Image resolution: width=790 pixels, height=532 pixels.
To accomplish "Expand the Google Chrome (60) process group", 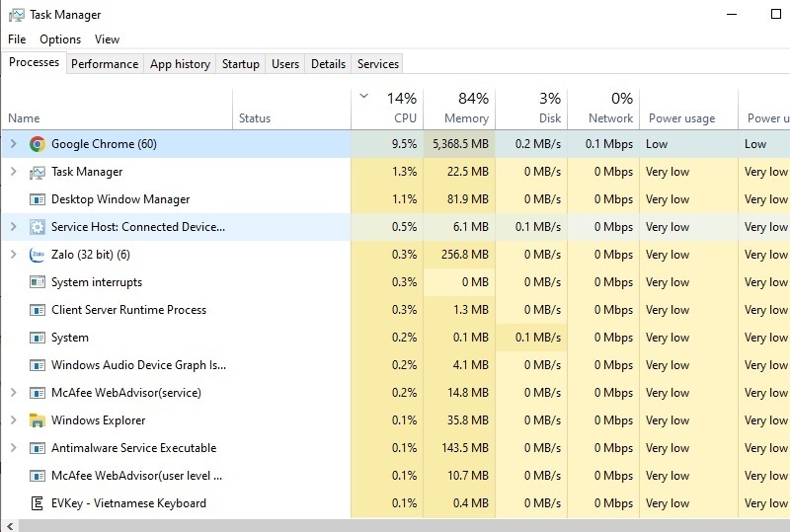I will pos(14,144).
